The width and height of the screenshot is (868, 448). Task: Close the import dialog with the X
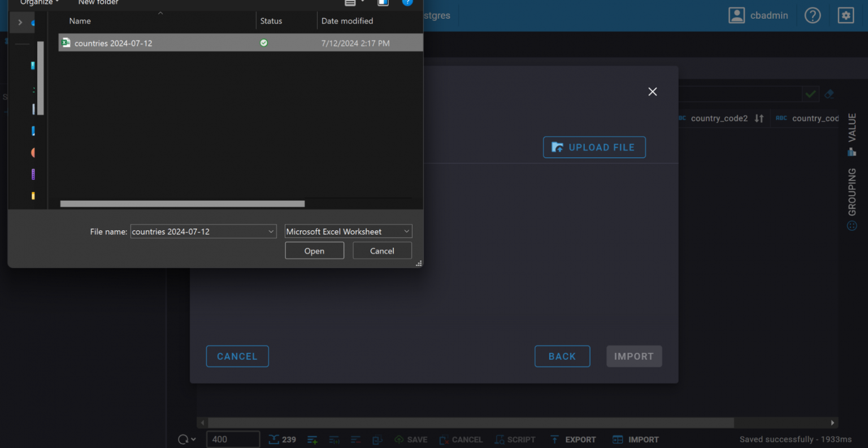[x=653, y=92]
